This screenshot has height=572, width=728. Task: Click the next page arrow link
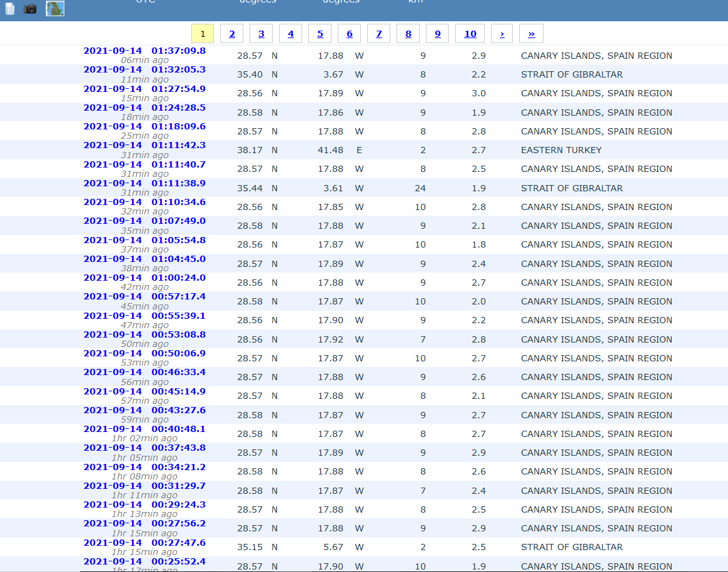502,34
